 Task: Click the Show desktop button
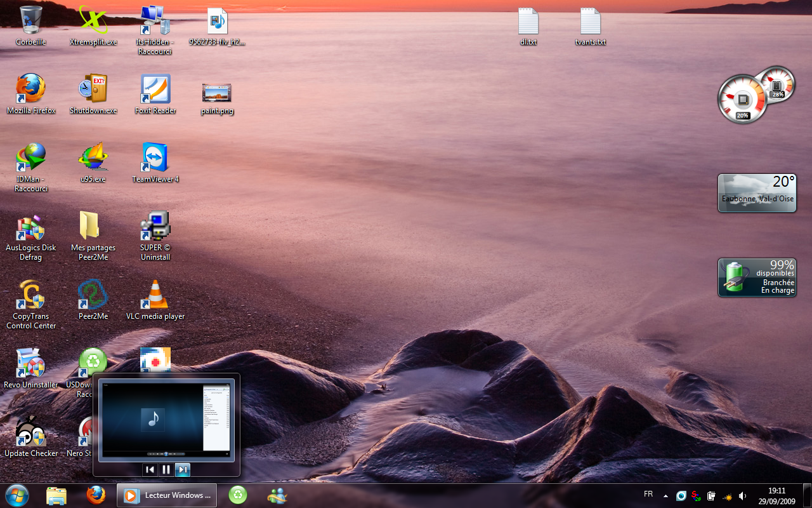(807, 495)
